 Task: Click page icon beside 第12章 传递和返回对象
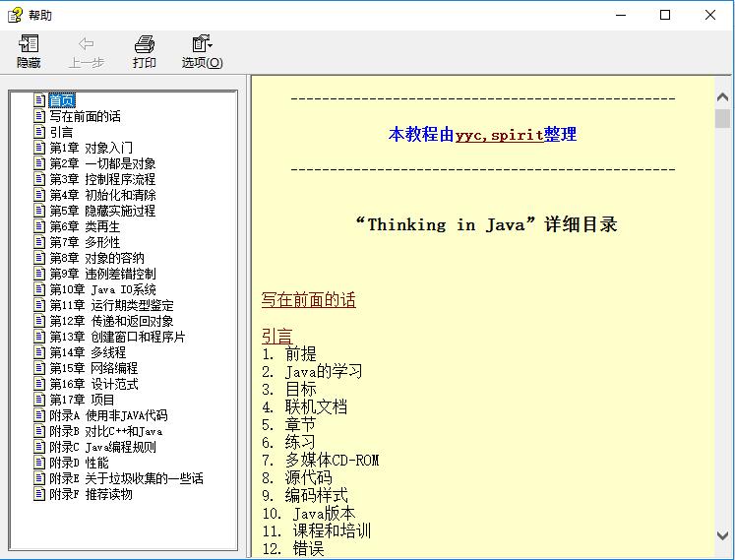pos(39,320)
